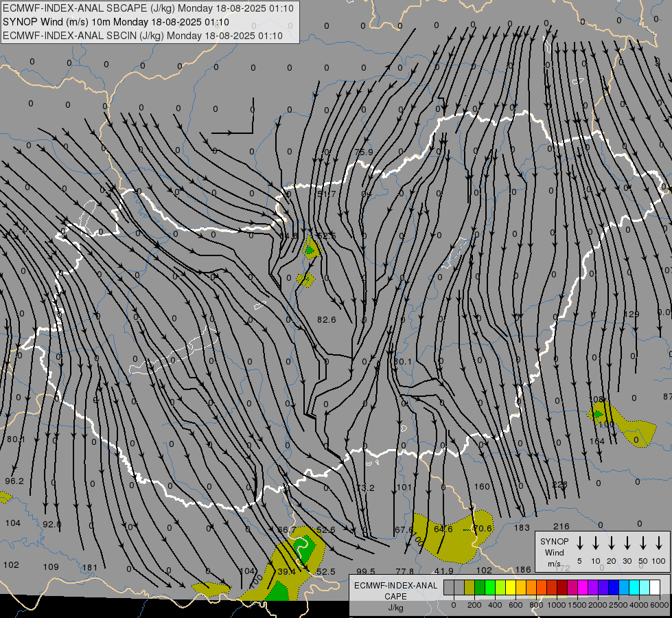The width and height of the screenshot is (672, 618).
Task: Click the olive CAPE patch above value 164
Action: 621,423
